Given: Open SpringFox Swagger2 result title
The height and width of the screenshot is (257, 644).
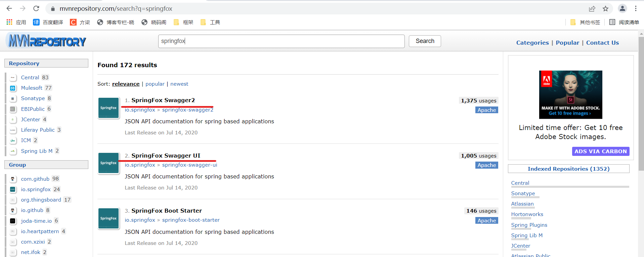Looking at the screenshot, I should (163, 100).
